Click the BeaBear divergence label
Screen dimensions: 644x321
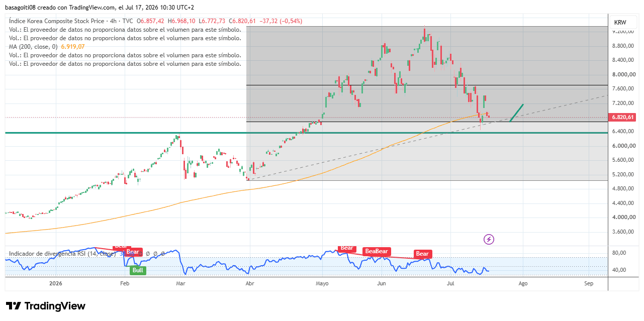coord(377,251)
